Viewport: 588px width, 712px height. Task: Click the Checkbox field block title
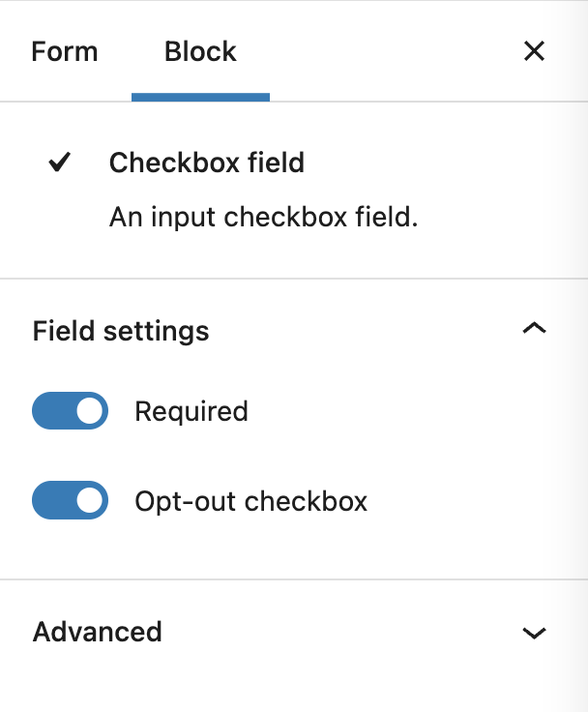[x=207, y=163]
